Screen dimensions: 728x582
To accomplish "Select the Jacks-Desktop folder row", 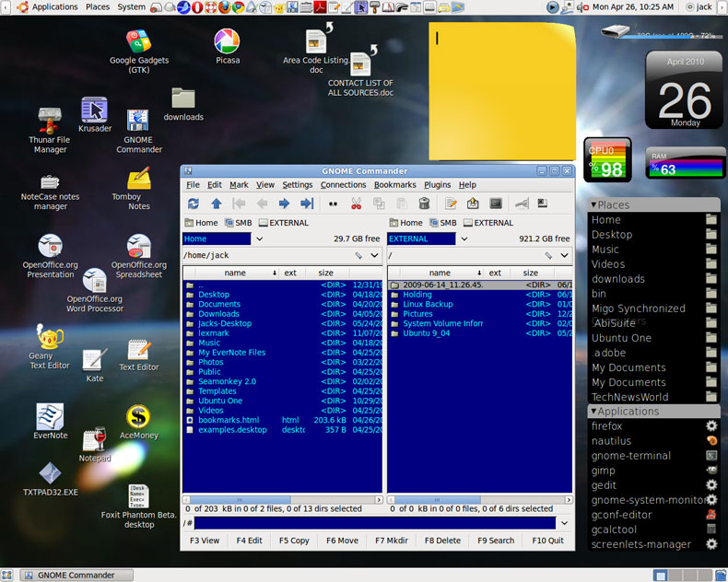I will (x=282, y=323).
